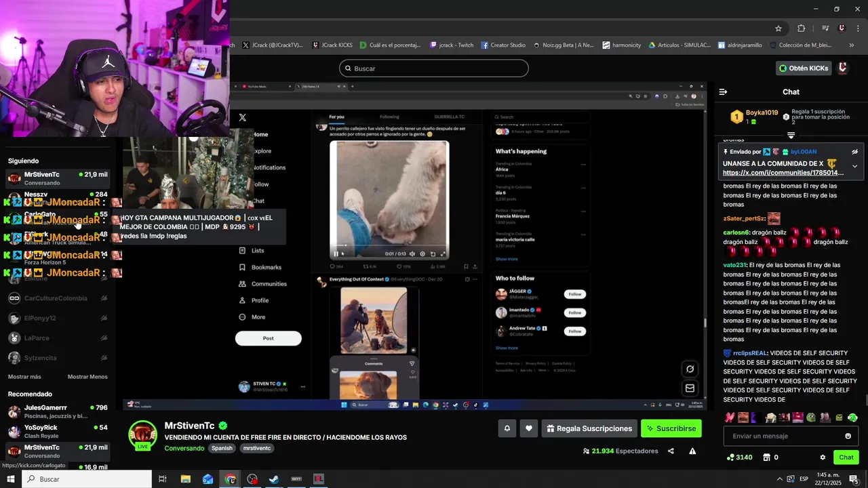Open the Conversando category link below title

tap(184, 449)
